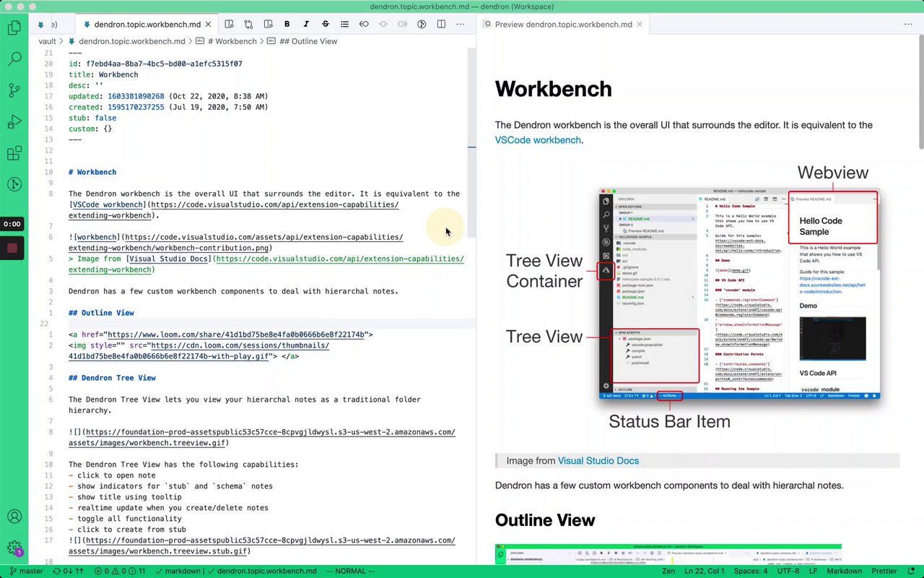Open the Visual Studio Docs link in preview

[x=598, y=461]
